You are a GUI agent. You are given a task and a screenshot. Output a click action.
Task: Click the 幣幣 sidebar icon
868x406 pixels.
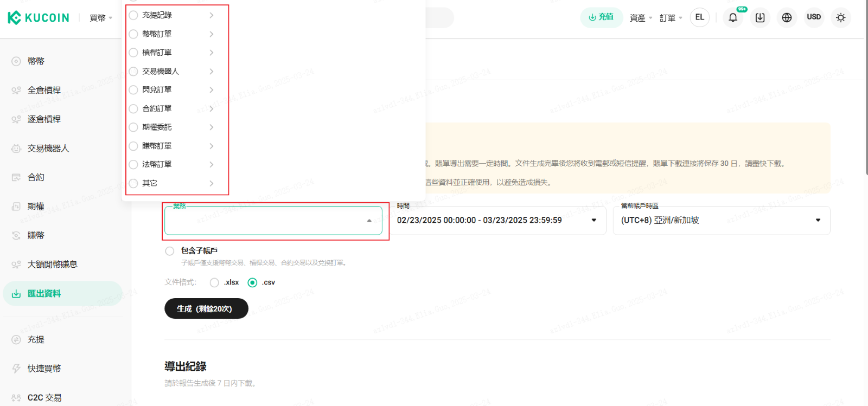tap(16, 61)
